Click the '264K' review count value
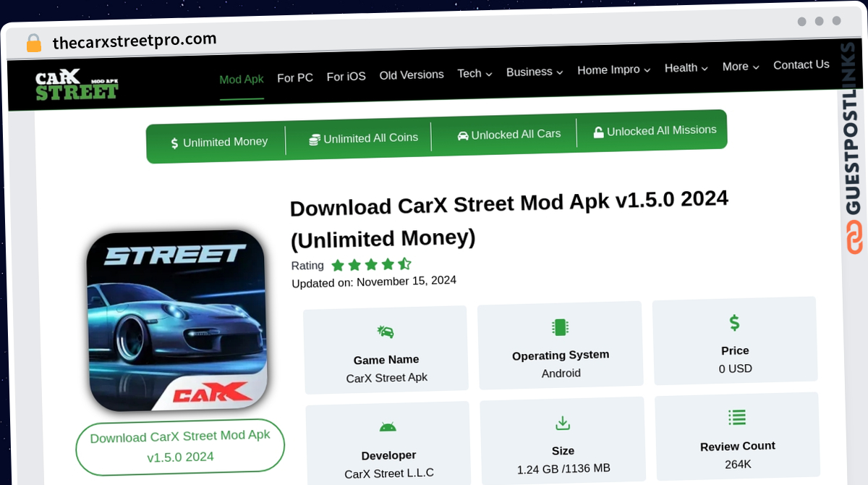The height and width of the screenshot is (485, 868). [x=738, y=464]
